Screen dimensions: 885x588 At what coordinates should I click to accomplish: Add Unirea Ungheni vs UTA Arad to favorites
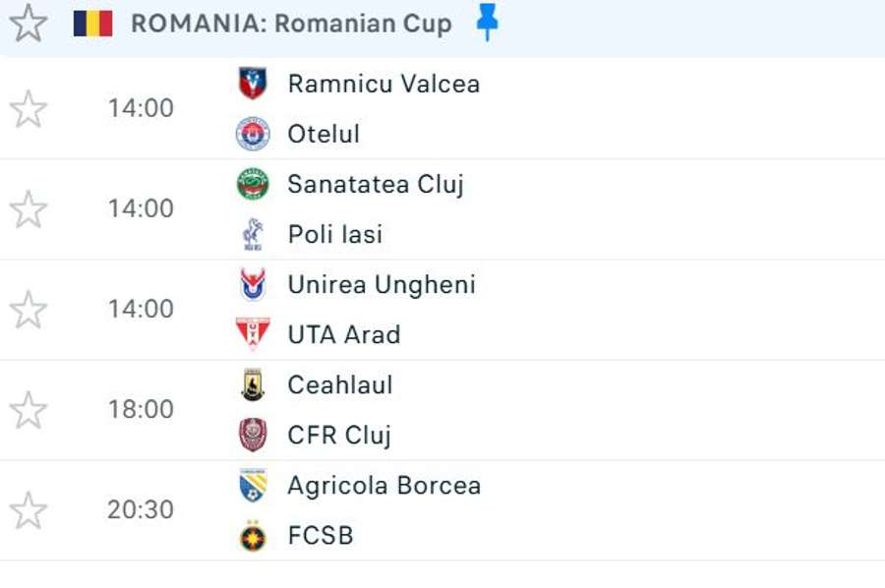tap(28, 310)
